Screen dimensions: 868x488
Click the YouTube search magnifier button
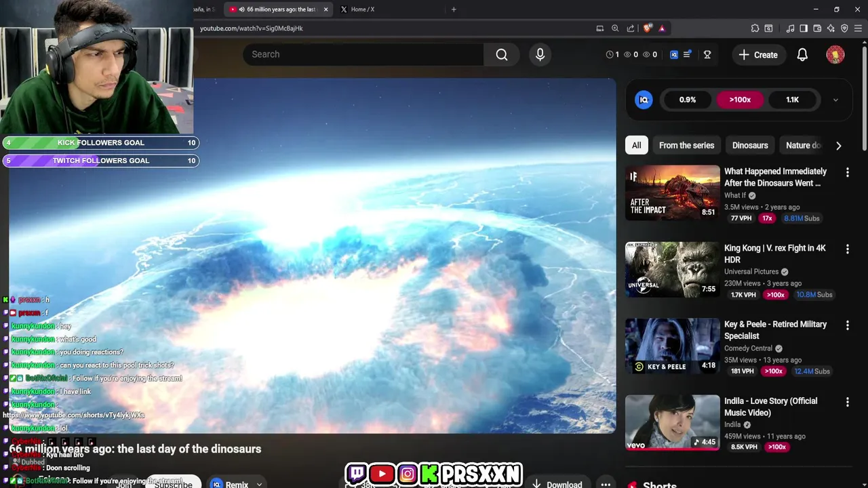(502, 54)
